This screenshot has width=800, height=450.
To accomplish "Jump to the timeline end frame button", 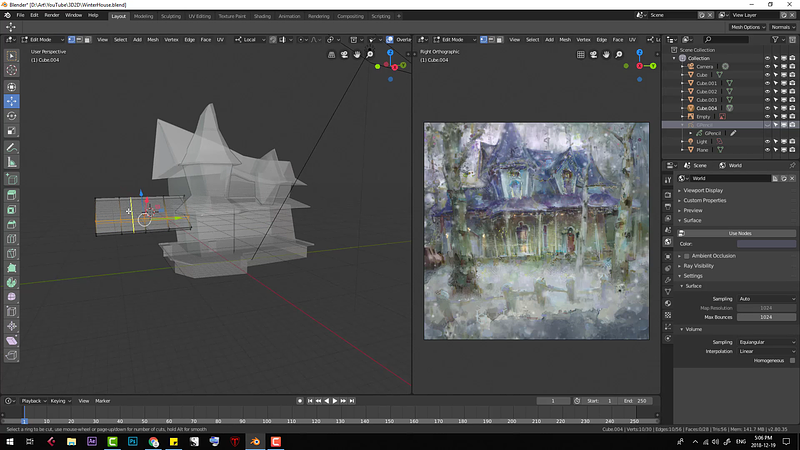I will coord(352,401).
